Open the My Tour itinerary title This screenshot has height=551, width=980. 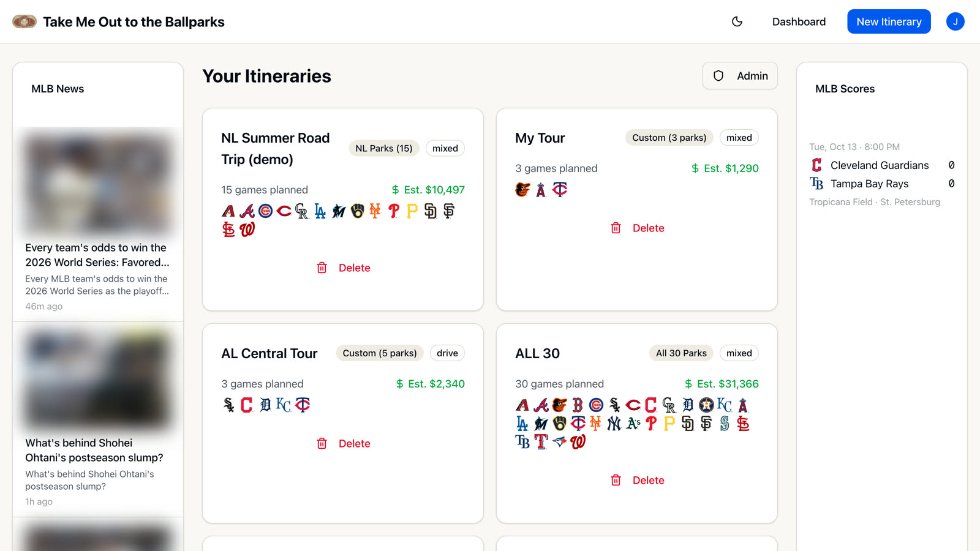pos(540,138)
